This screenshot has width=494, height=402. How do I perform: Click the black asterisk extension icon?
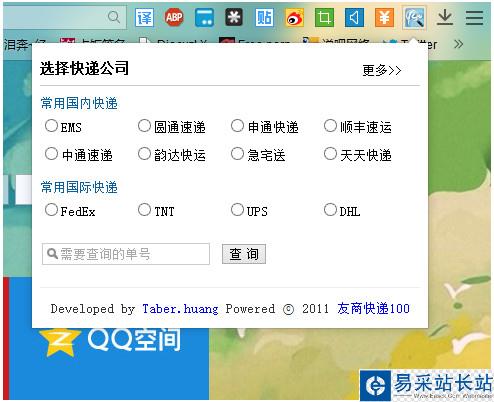click(x=234, y=17)
